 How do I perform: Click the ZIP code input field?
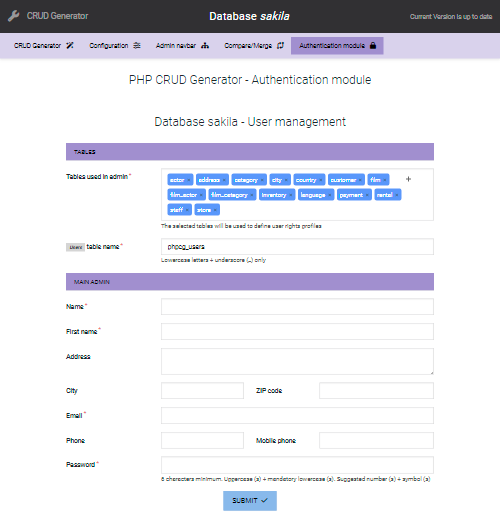tap(376, 390)
